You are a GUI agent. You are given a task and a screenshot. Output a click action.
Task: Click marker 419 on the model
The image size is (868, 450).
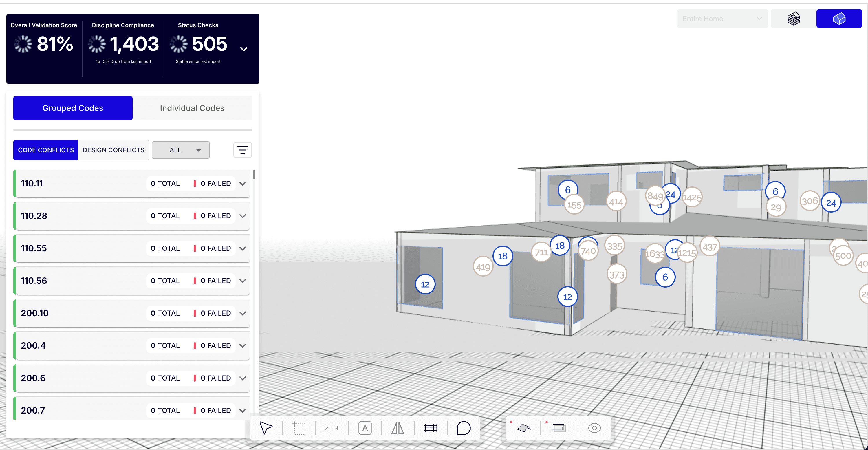pyautogui.click(x=483, y=266)
